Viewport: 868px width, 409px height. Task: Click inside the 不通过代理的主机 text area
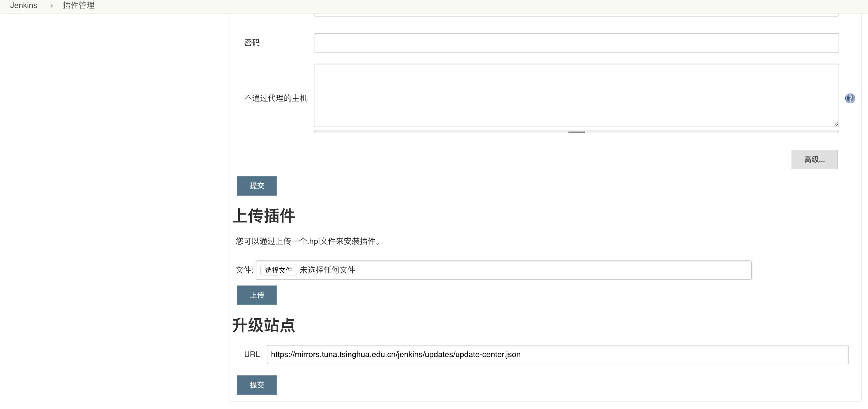(576, 95)
